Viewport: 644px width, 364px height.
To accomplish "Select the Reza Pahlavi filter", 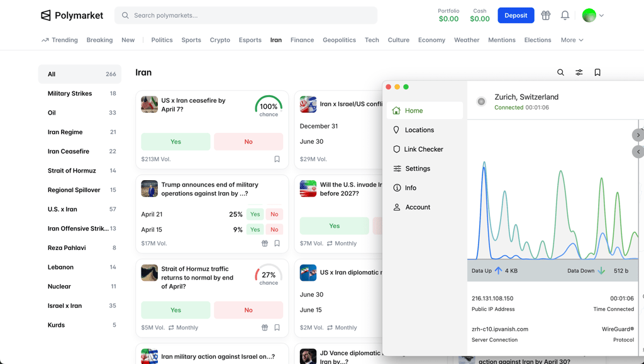I will point(80,248).
